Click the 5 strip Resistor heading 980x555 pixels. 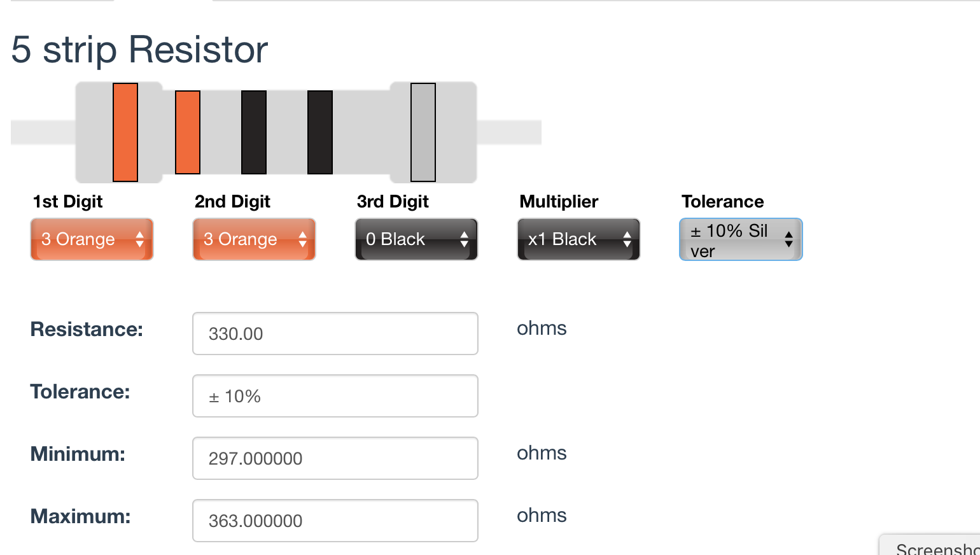point(139,49)
